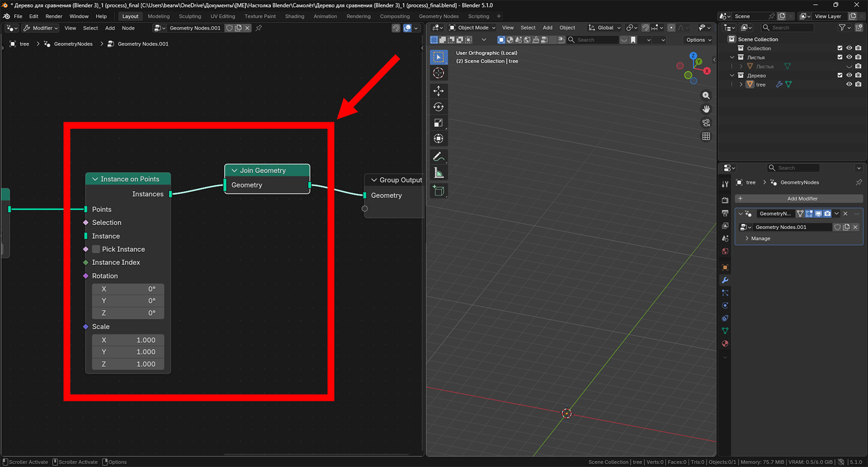Switch to the Shading workspace tab

[x=295, y=16]
